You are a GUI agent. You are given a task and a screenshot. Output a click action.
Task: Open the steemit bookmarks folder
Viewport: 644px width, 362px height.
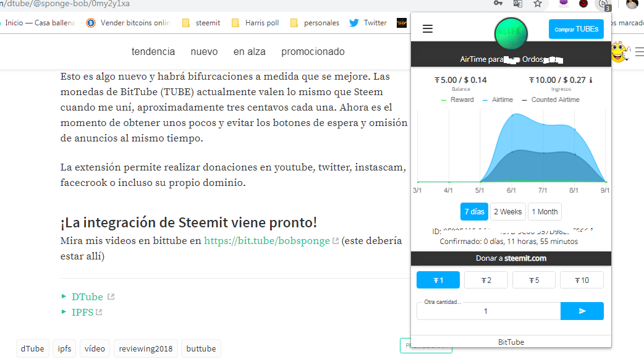[x=201, y=23]
